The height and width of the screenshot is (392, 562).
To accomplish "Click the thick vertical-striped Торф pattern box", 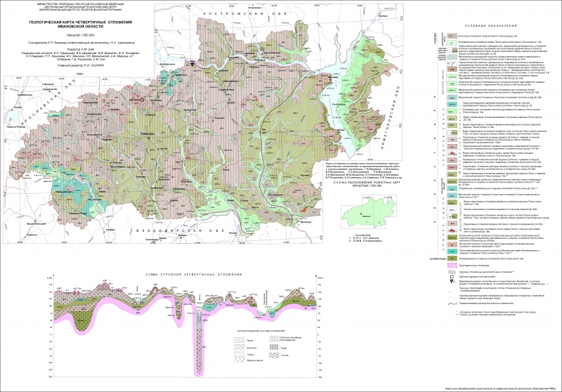I will (x=274, y=347).
